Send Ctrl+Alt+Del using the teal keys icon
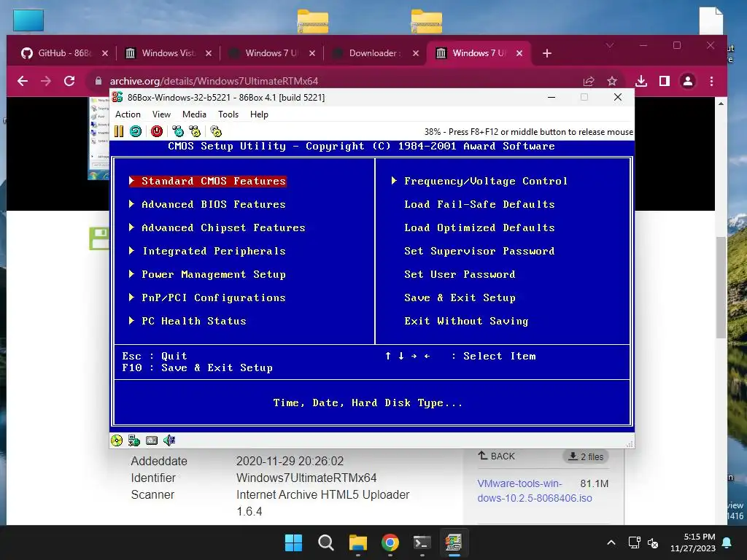Viewport: 747px width, 560px height. click(178, 131)
